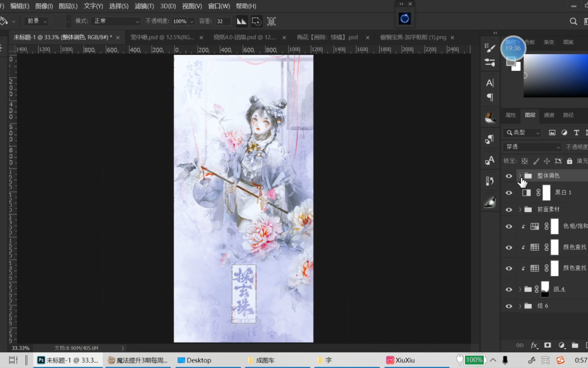Screen dimensions: 588x368
Task: Open the 模式 正常 blend mode dropdown
Action: tap(116, 21)
